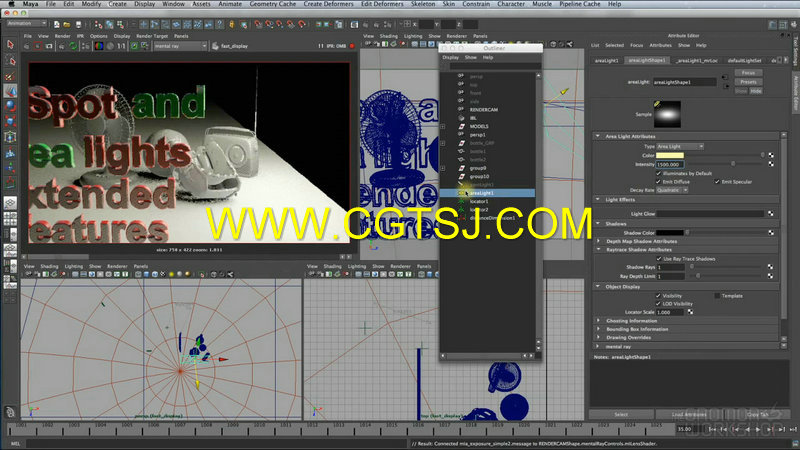
Task: Click the checker map button beside Intensity
Action: 771,164
